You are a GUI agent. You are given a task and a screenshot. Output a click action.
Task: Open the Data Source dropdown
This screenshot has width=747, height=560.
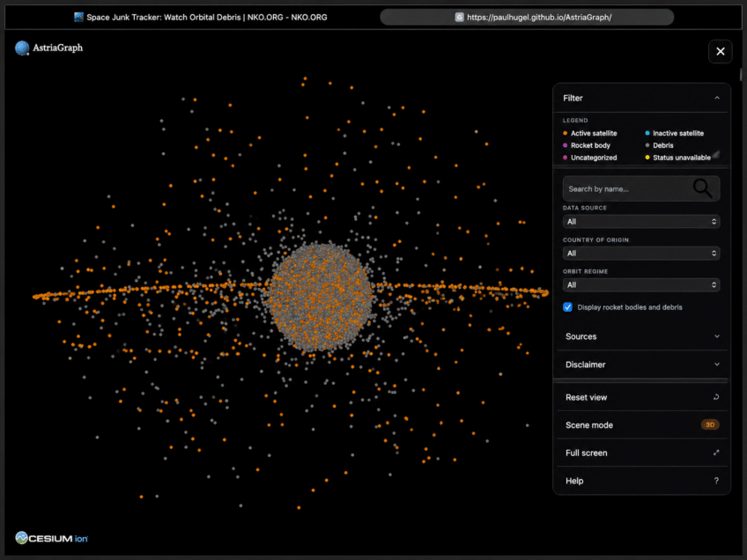(x=640, y=221)
